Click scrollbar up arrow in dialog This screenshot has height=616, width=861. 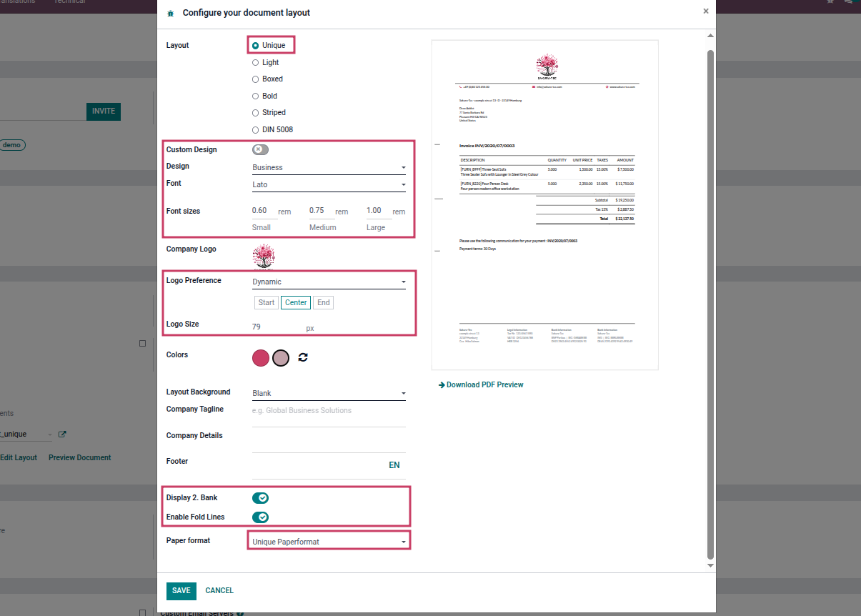point(710,35)
